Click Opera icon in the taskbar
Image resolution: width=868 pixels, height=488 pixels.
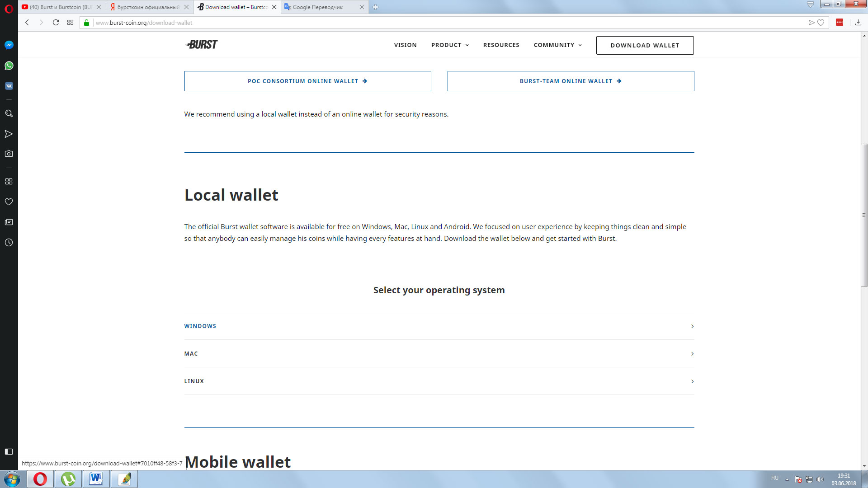[40, 479]
